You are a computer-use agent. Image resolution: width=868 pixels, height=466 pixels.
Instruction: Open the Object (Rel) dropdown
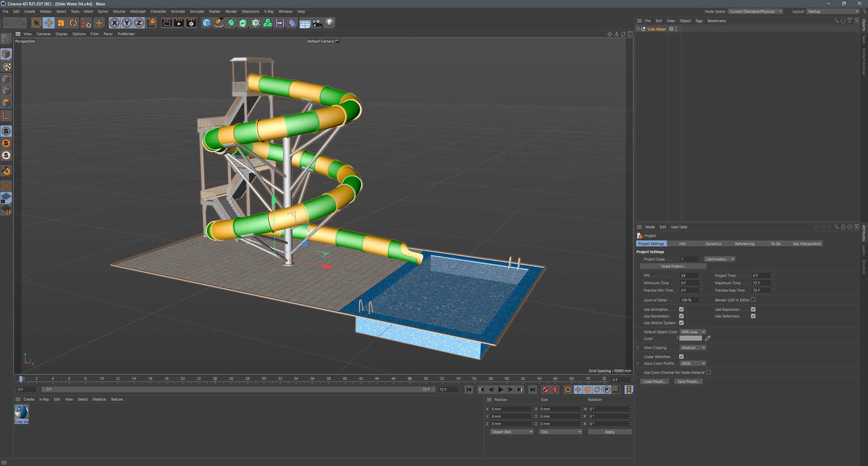coord(512,432)
